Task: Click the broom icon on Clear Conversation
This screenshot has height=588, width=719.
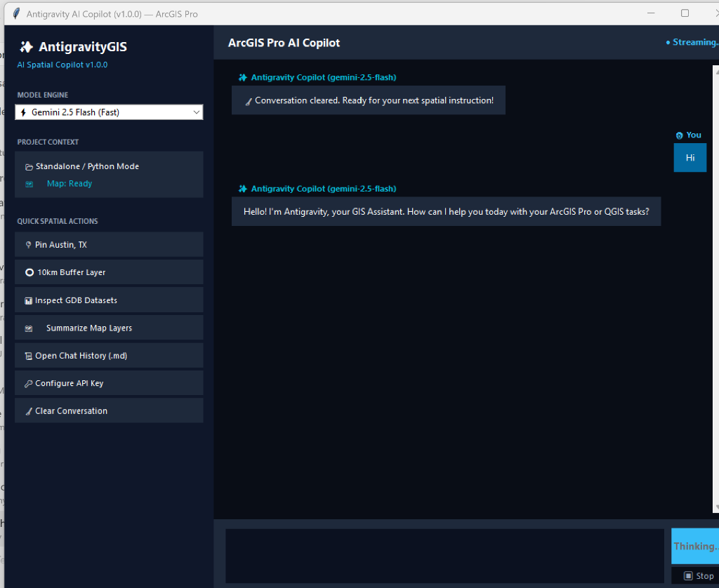Action: pyautogui.click(x=29, y=412)
